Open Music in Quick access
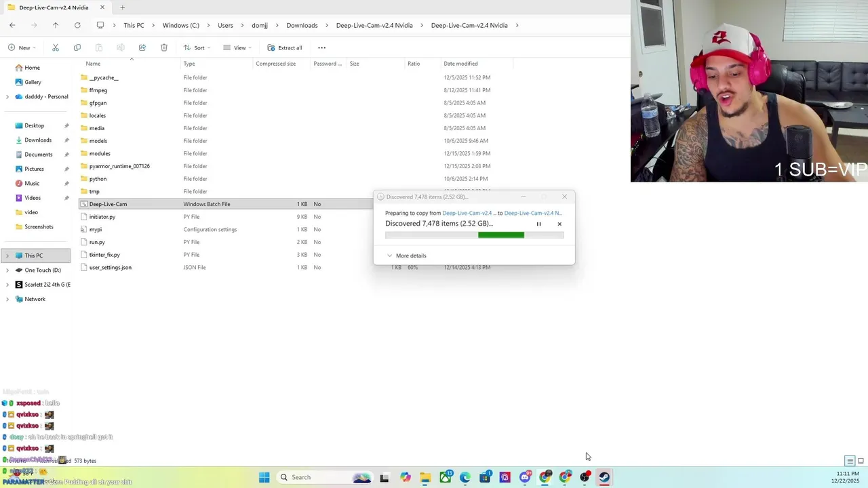The height and width of the screenshot is (488, 868). pos(32,183)
